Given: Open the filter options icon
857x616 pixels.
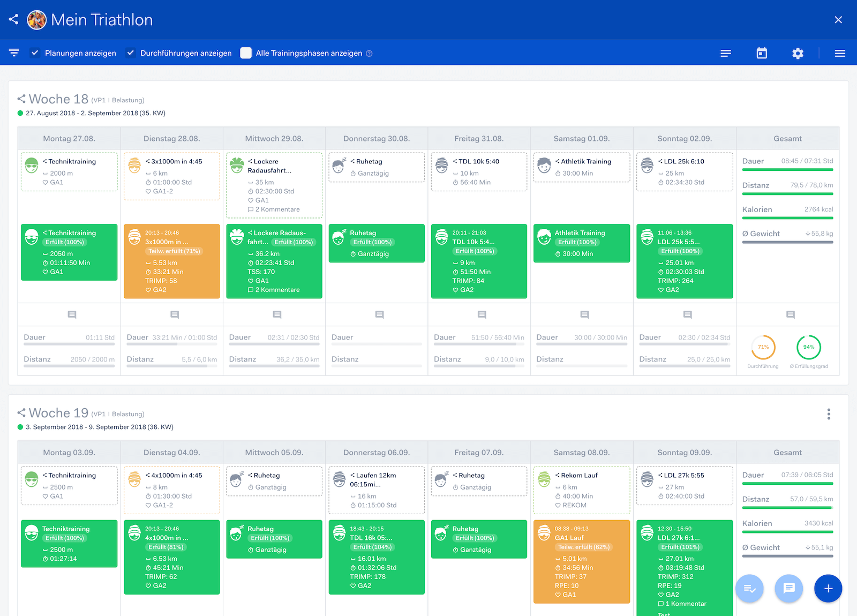Looking at the screenshot, I should pyautogui.click(x=14, y=53).
